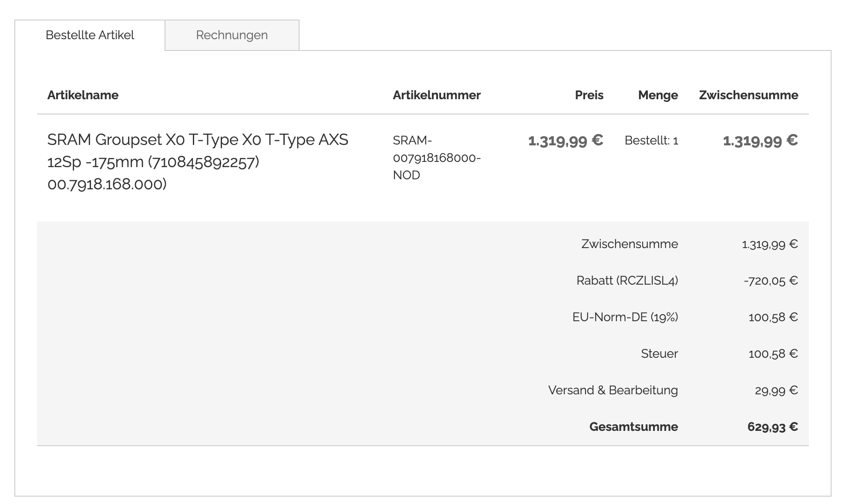The image size is (842, 504).
Task: Click the Steuer amount 100,58 €
Action: pos(773,354)
